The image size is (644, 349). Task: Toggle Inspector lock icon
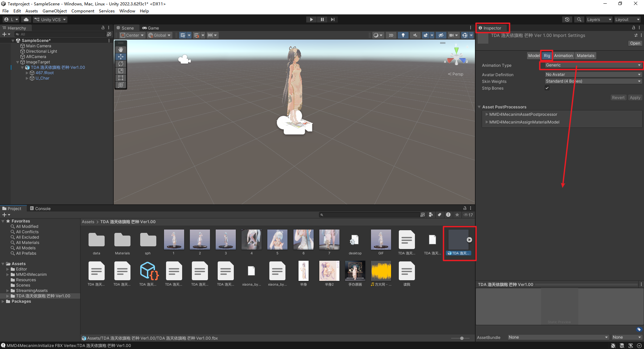pyautogui.click(x=633, y=28)
